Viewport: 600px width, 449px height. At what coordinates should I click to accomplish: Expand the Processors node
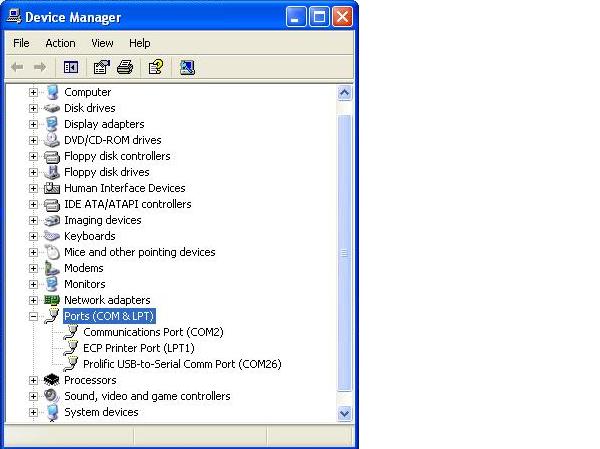coord(33,380)
